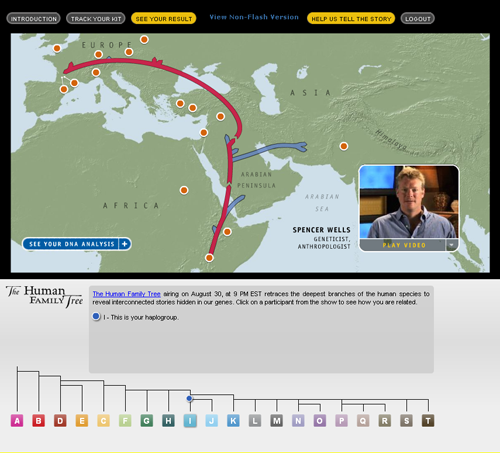Select haplogroup L tile

(255, 421)
